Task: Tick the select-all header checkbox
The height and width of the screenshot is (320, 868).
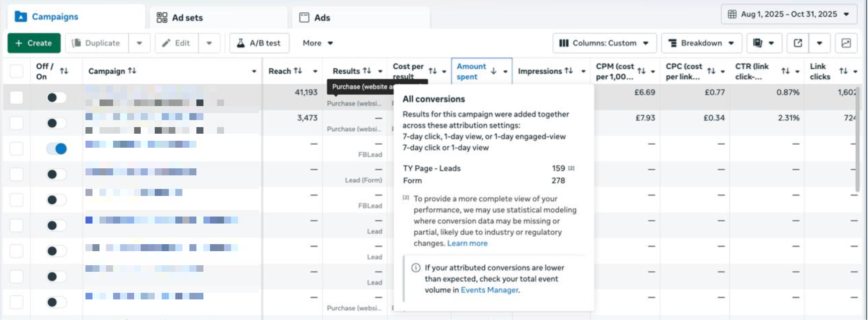Action: coord(17,71)
